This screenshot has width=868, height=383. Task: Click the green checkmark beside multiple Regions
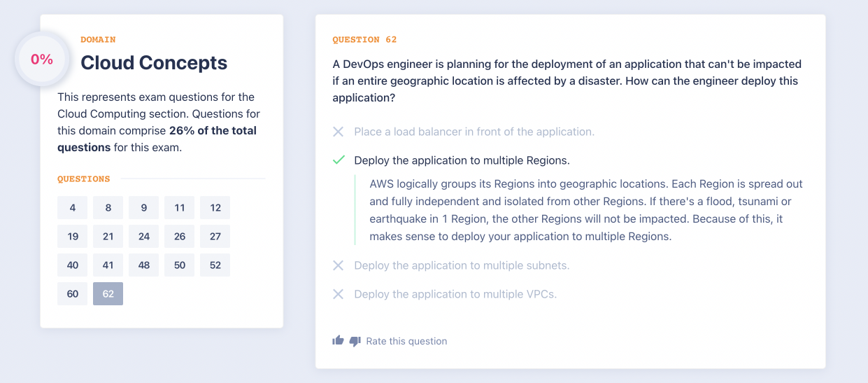pyautogui.click(x=339, y=160)
